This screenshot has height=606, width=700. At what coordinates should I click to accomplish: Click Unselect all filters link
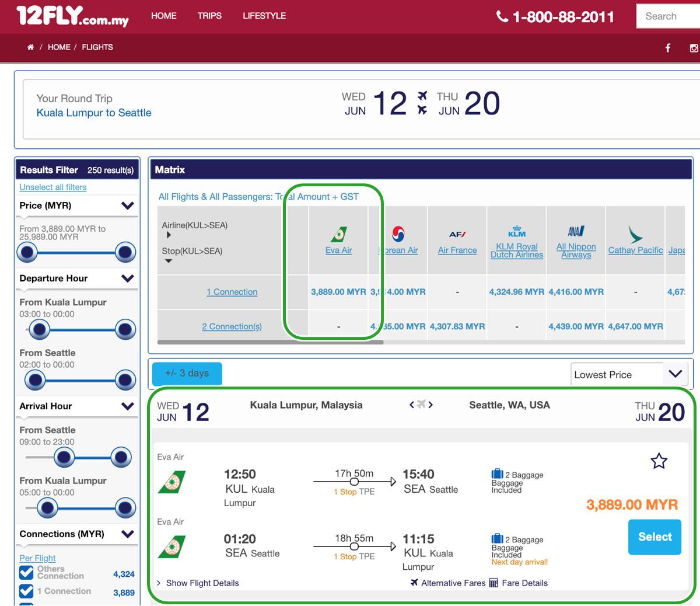coord(53,187)
